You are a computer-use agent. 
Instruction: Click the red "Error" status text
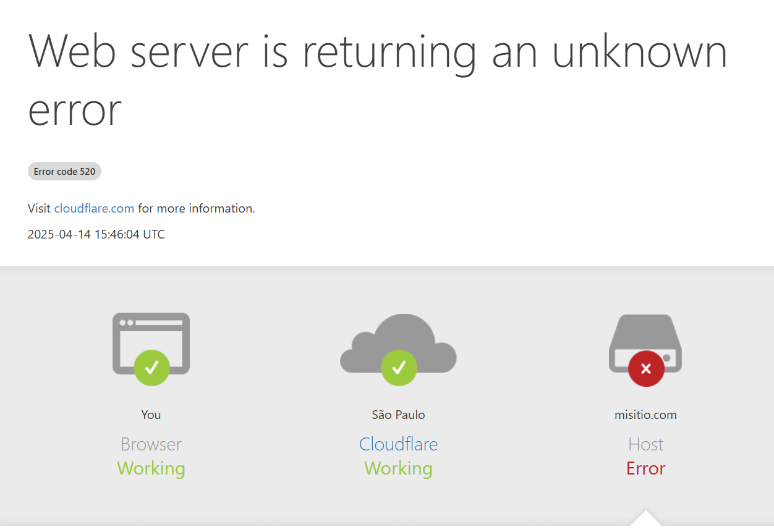point(646,468)
